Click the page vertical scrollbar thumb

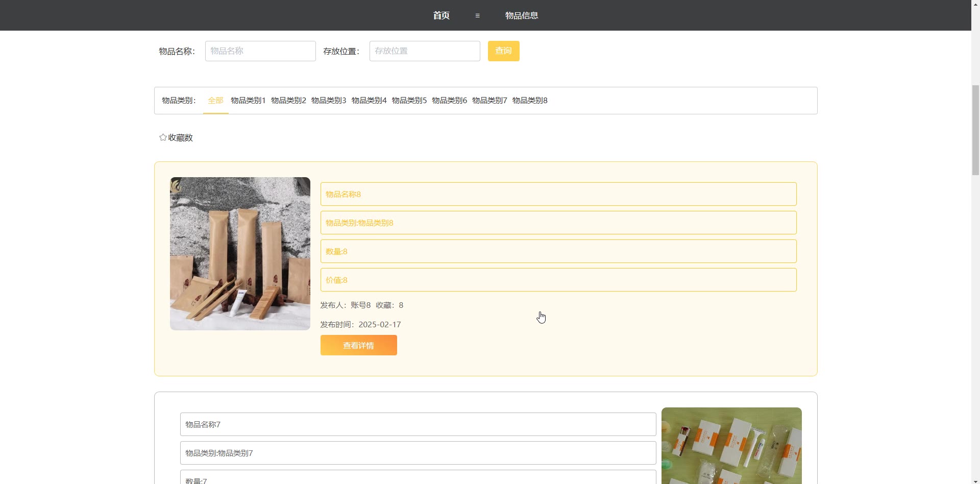coord(975,130)
